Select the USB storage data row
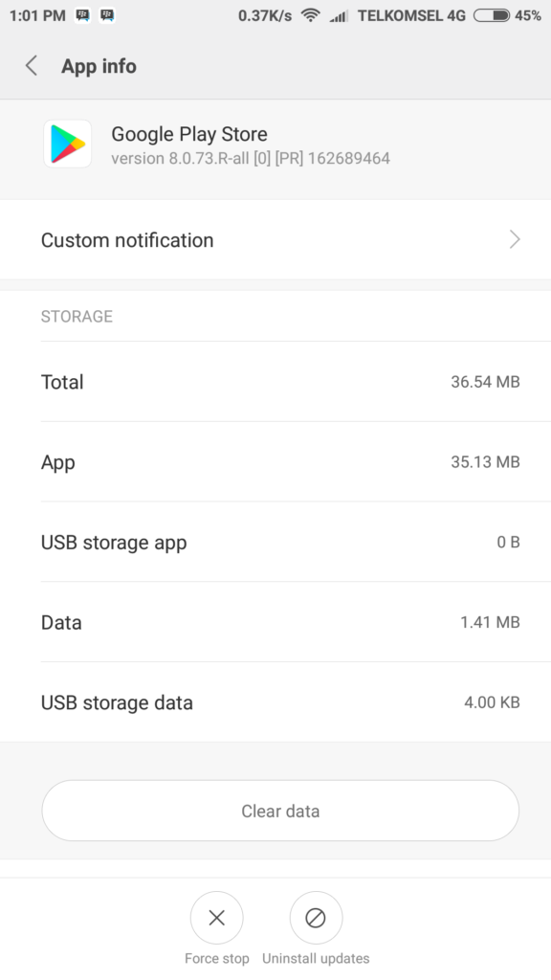 point(275,702)
